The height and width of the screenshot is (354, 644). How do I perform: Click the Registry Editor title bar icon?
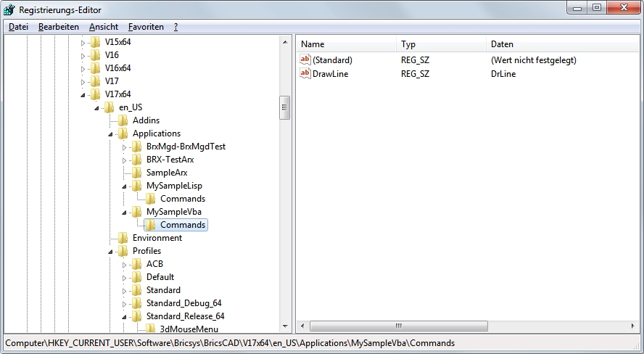click(9, 8)
